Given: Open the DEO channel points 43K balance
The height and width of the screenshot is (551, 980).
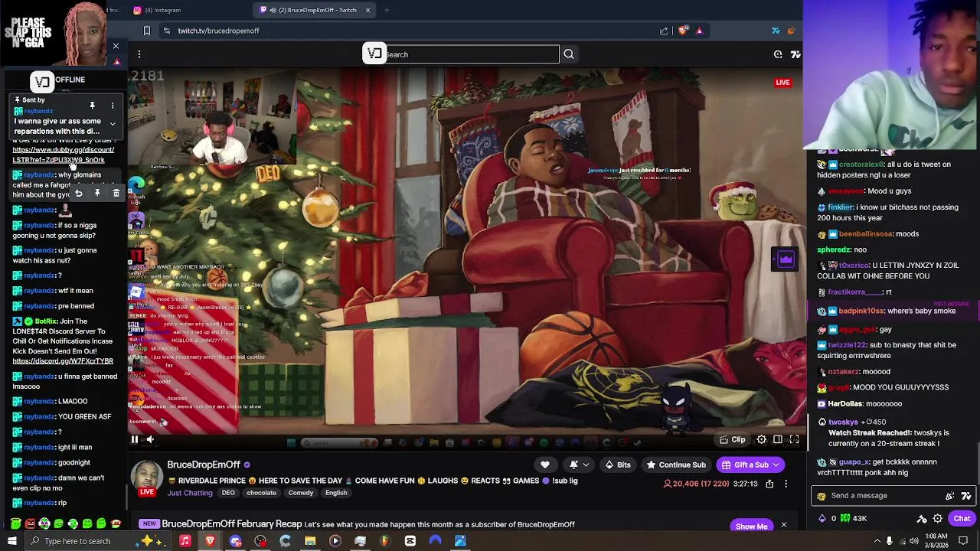Looking at the screenshot, I should [854, 519].
